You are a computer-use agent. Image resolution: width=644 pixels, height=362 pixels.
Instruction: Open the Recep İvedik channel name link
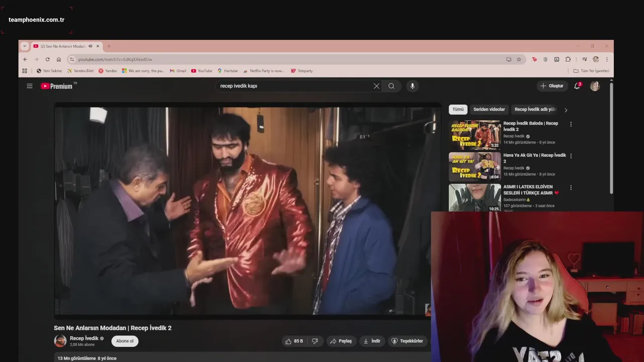(84, 338)
